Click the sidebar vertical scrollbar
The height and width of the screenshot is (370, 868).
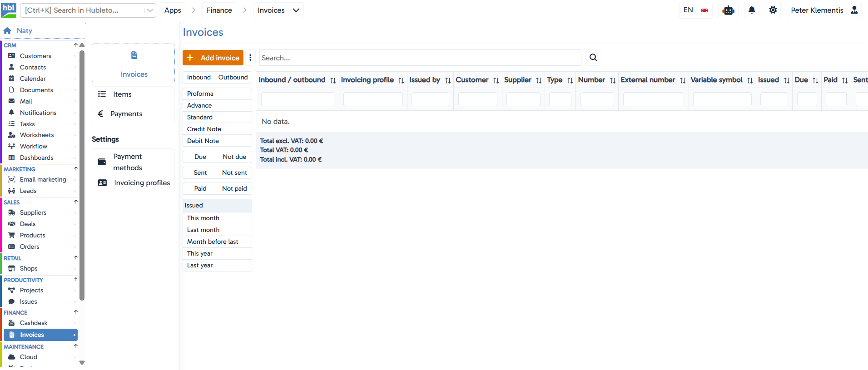point(82,175)
